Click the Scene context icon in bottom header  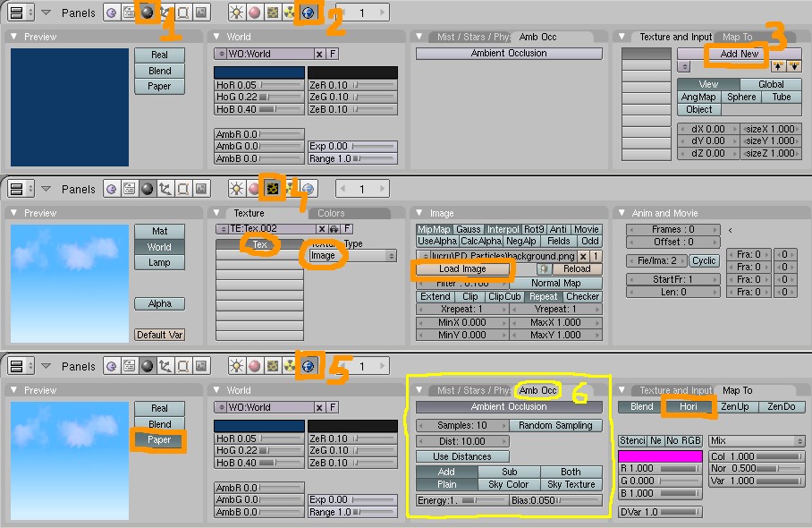[200, 365]
